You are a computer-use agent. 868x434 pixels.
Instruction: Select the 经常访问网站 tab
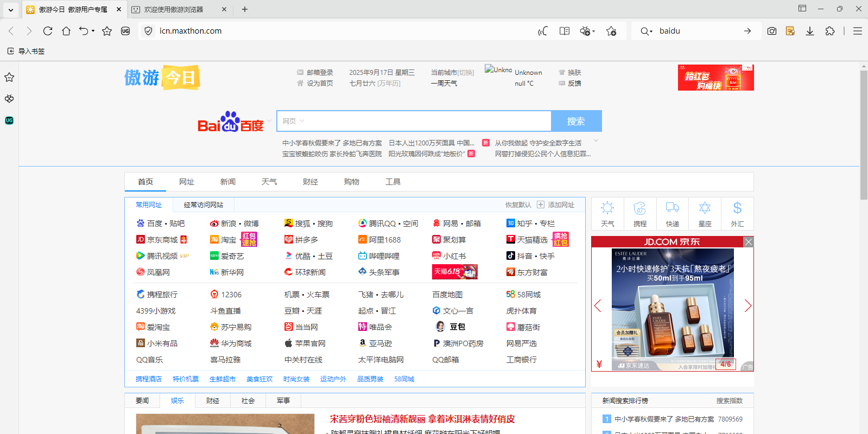tap(203, 205)
